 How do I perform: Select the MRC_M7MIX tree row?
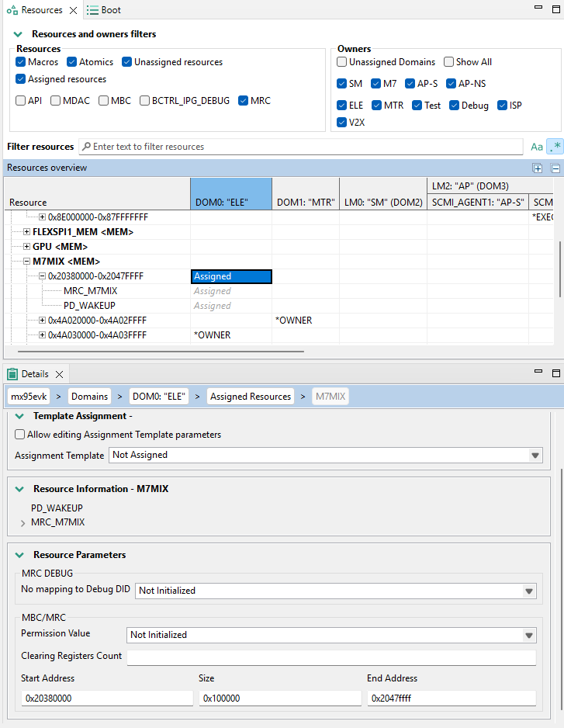(x=91, y=291)
